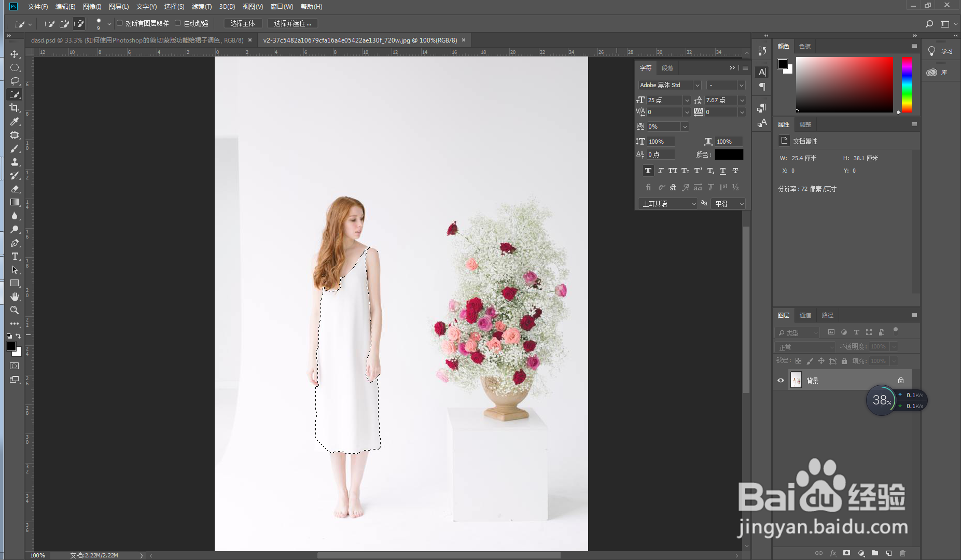Select the Move tool
961x560 pixels.
click(x=15, y=54)
